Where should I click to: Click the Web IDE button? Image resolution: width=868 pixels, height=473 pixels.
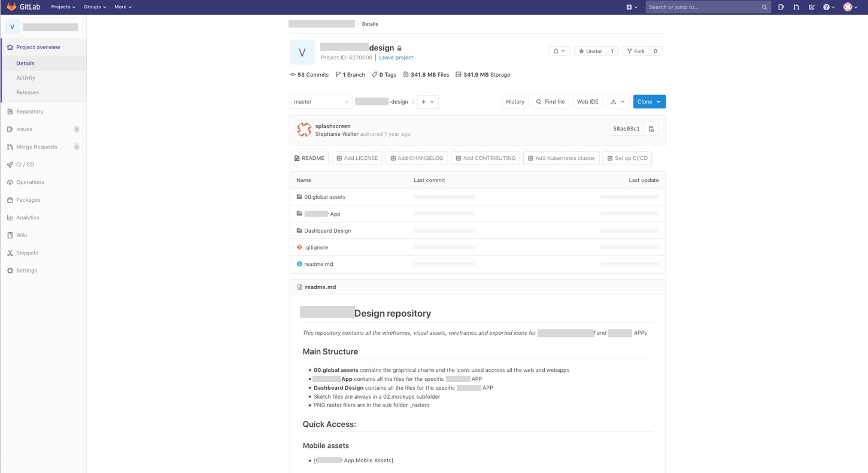click(x=587, y=102)
